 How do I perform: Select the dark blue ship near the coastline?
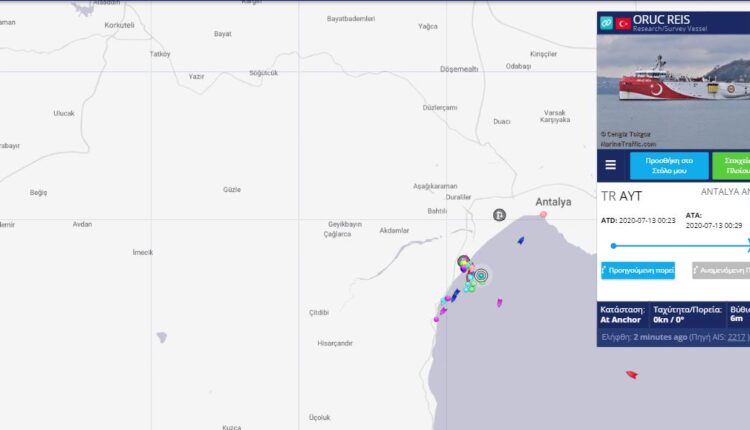455,295
